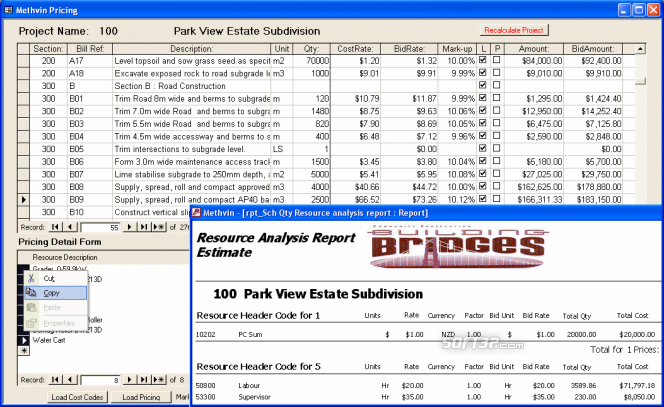Click Building Bridges logo in report

(x=459, y=246)
